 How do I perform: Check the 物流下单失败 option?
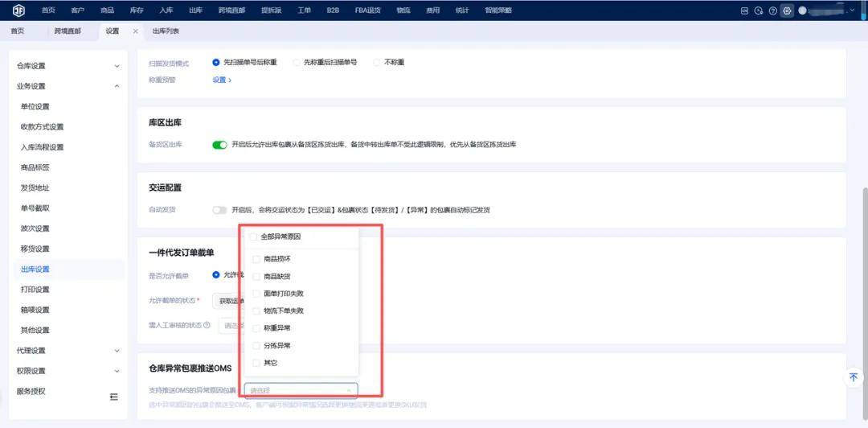[x=256, y=311]
